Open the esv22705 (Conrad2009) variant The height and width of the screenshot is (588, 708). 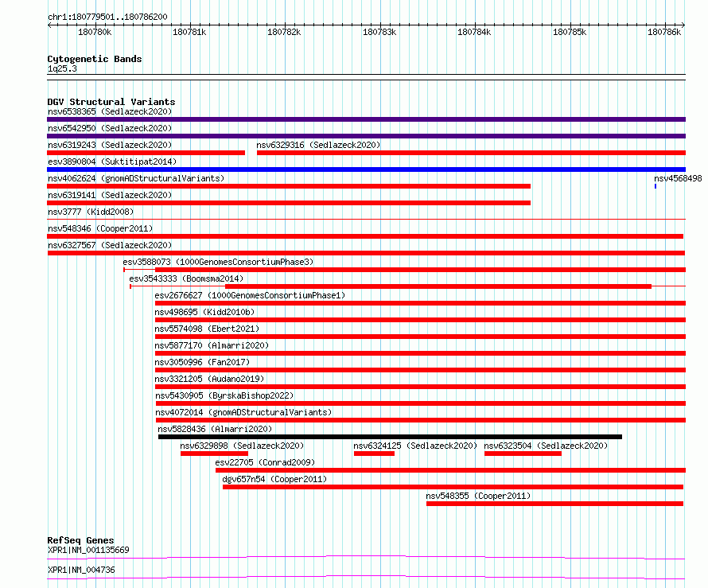(x=265, y=462)
